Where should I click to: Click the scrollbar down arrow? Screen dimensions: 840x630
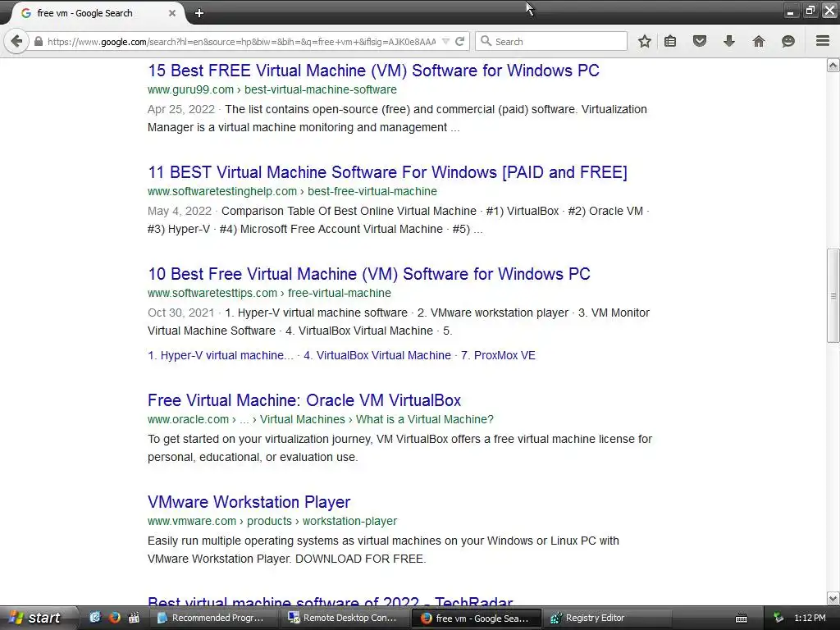point(833,598)
